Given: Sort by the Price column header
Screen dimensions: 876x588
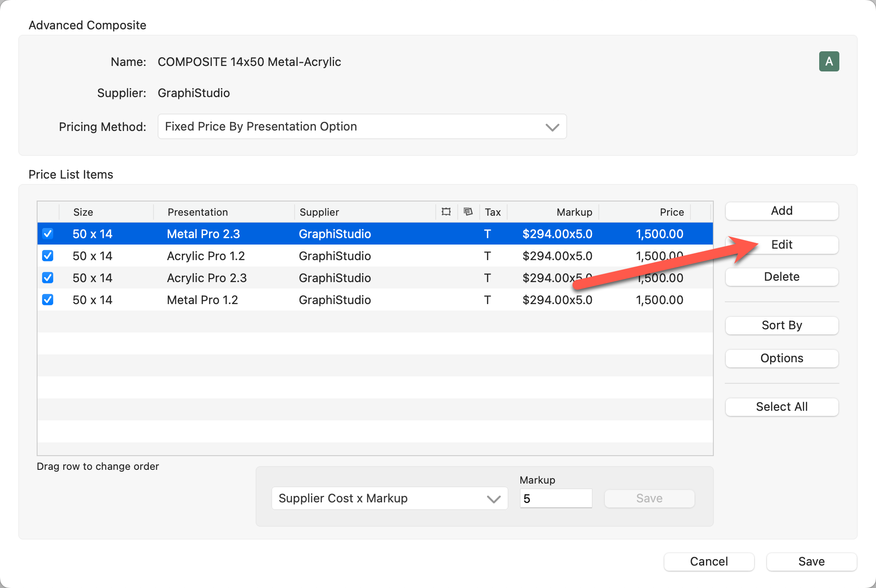Looking at the screenshot, I should [671, 212].
